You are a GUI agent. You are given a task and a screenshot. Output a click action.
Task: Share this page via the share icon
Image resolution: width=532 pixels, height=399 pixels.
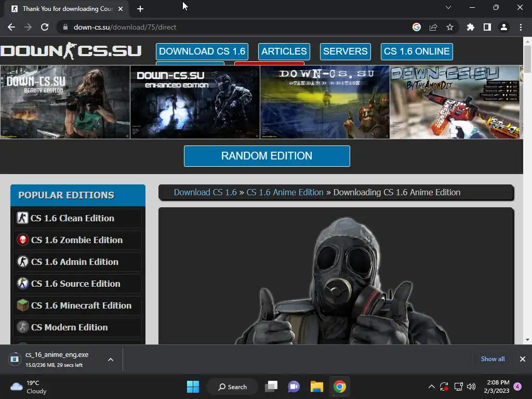tap(433, 27)
